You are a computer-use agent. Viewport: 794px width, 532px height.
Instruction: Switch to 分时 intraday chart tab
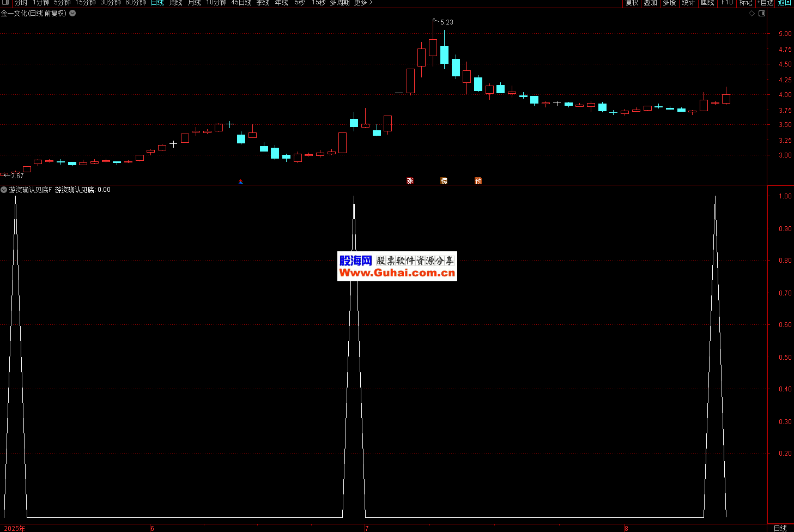[x=21, y=3]
